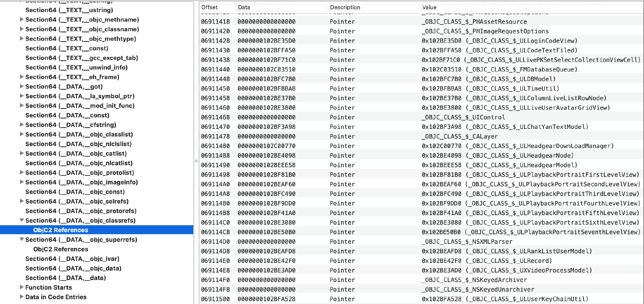
Task: Expand the __DATA,__cfstring section arrow
Action: (21, 125)
